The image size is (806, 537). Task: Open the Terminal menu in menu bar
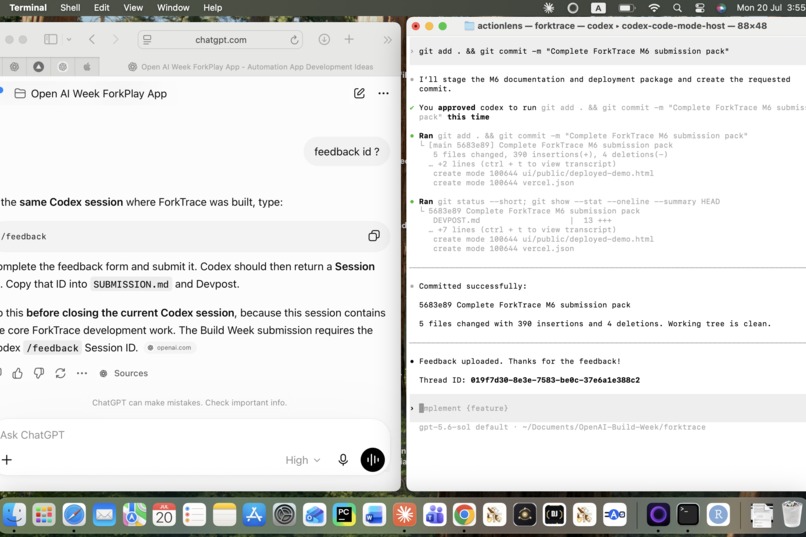pyautogui.click(x=28, y=8)
